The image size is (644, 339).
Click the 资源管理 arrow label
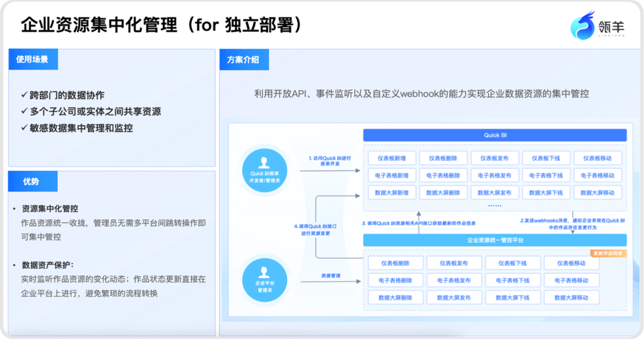330,275
